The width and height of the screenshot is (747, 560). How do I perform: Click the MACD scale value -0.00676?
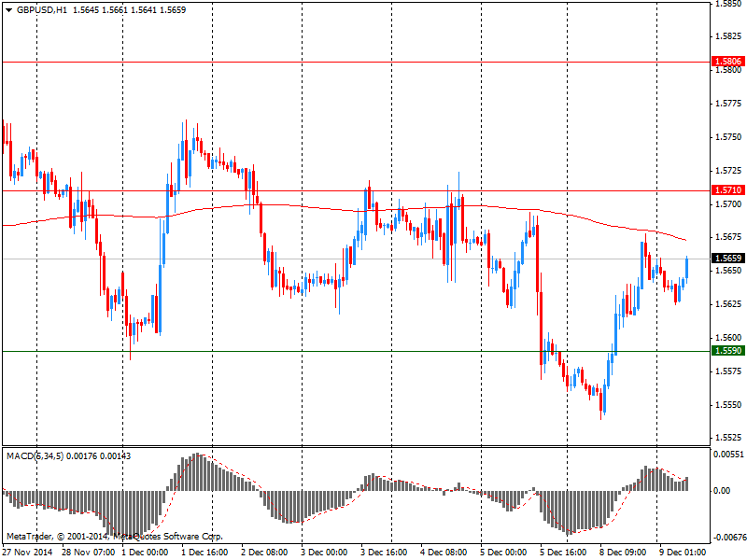pyautogui.click(x=728, y=538)
